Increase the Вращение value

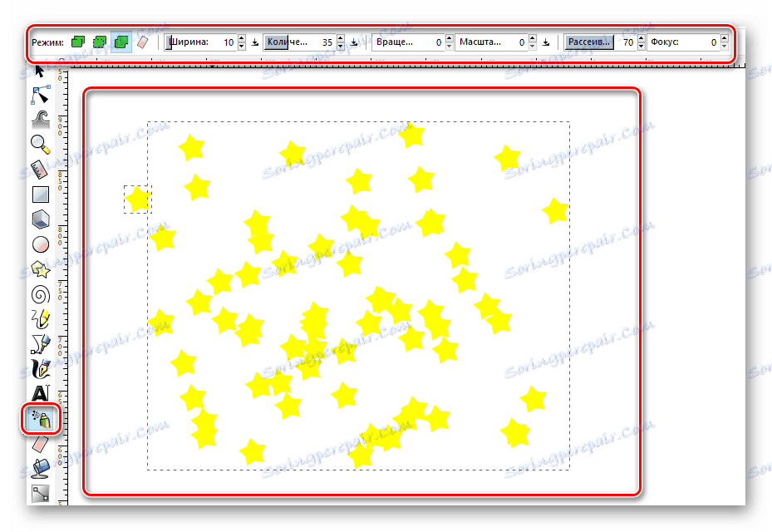[x=449, y=38]
